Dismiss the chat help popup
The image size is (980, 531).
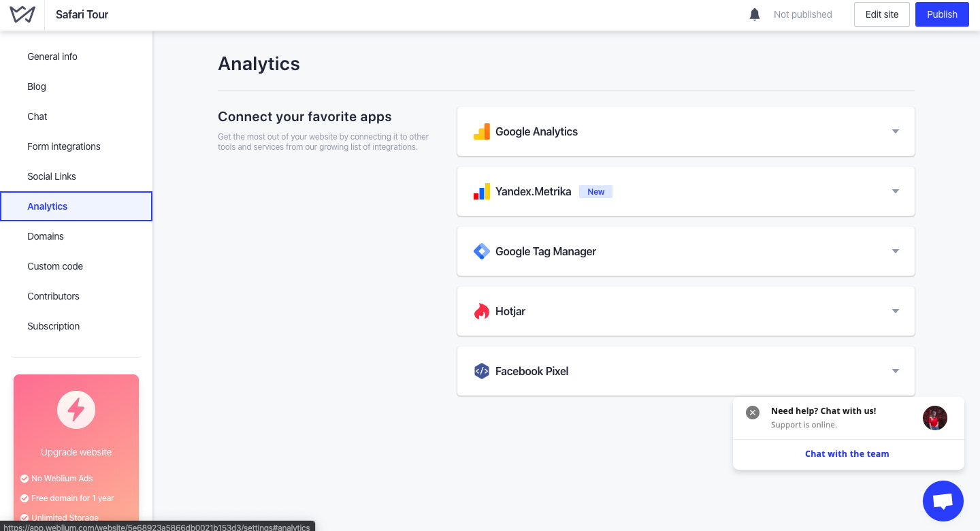tap(752, 413)
